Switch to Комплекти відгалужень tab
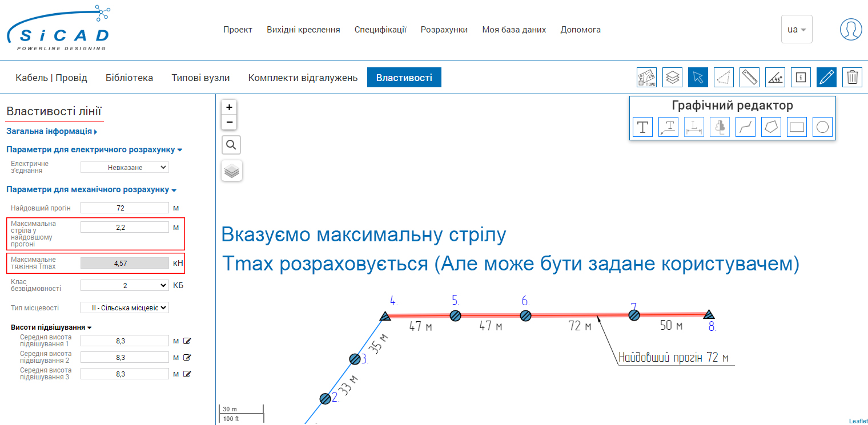 click(x=303, y=78)
